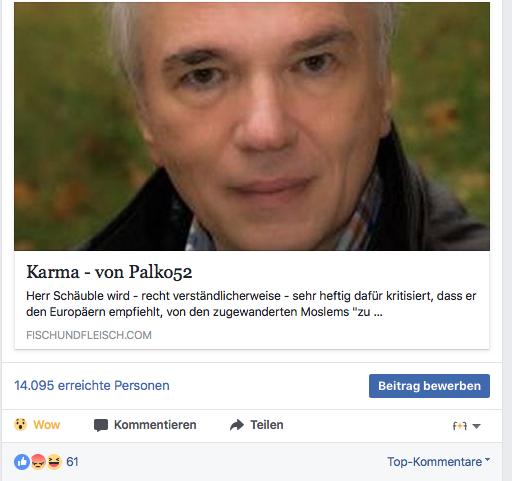Open the Karma - von Palko52 headline
The height and width of the screenshot is (481, 512).
click(109, 272)
